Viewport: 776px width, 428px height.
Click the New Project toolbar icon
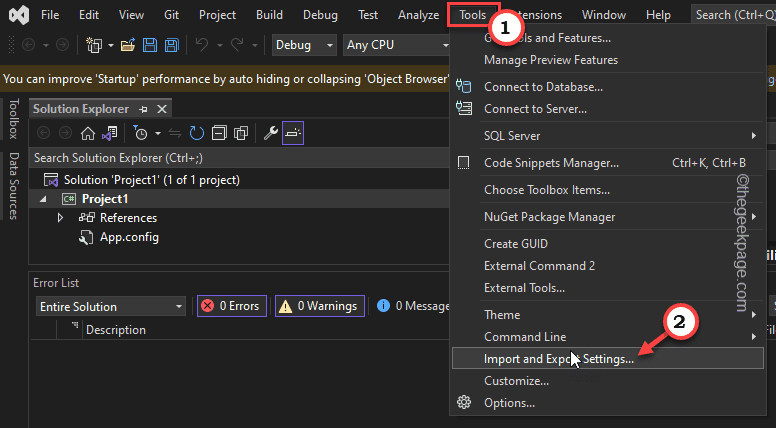(x=94, y=45)
